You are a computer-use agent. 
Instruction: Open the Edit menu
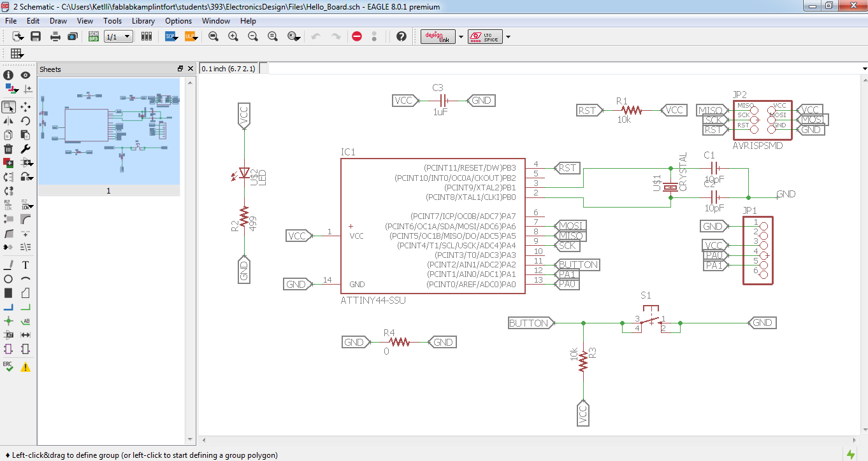33,21
